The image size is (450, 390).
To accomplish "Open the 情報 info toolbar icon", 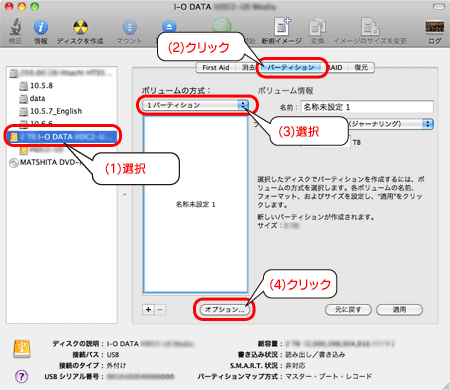I will pos(41,27).
